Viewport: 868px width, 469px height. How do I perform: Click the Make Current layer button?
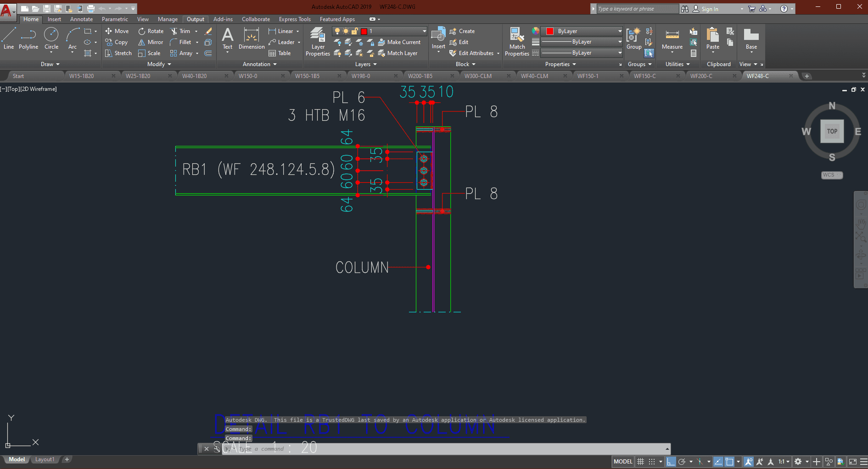coord(399,42)
